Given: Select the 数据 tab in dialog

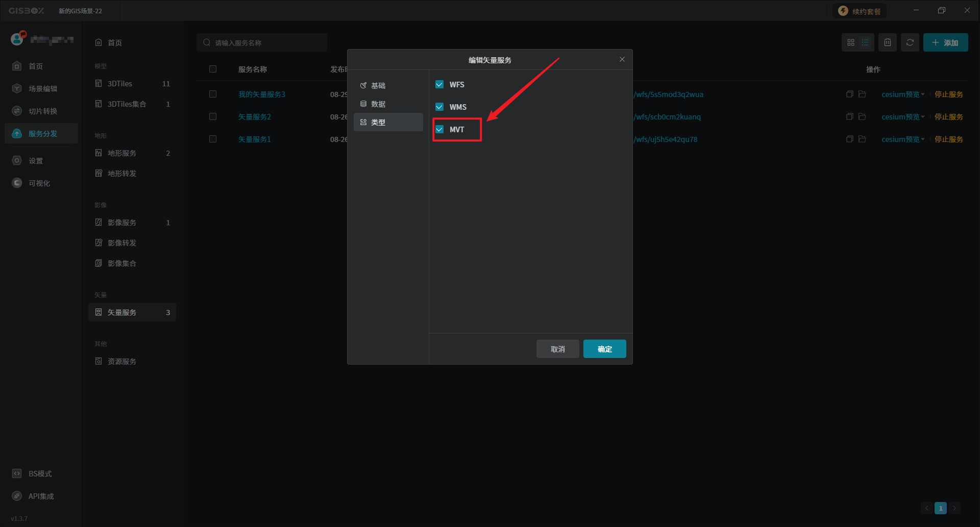Looking at the screenshot, I should click(x=378, y=104).
